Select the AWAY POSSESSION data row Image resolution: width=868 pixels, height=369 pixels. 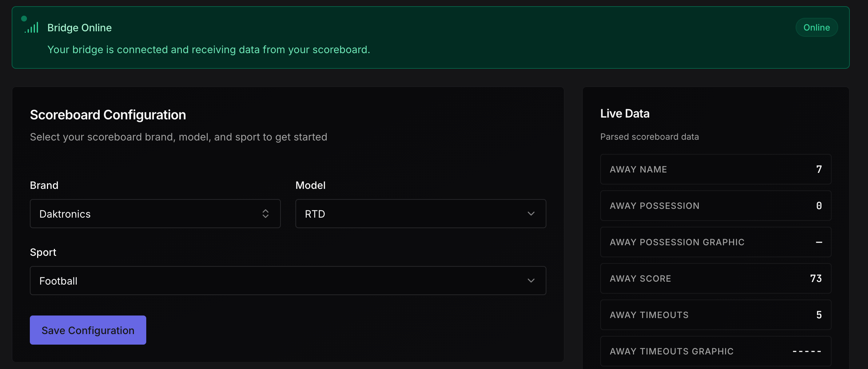[716, 206]
